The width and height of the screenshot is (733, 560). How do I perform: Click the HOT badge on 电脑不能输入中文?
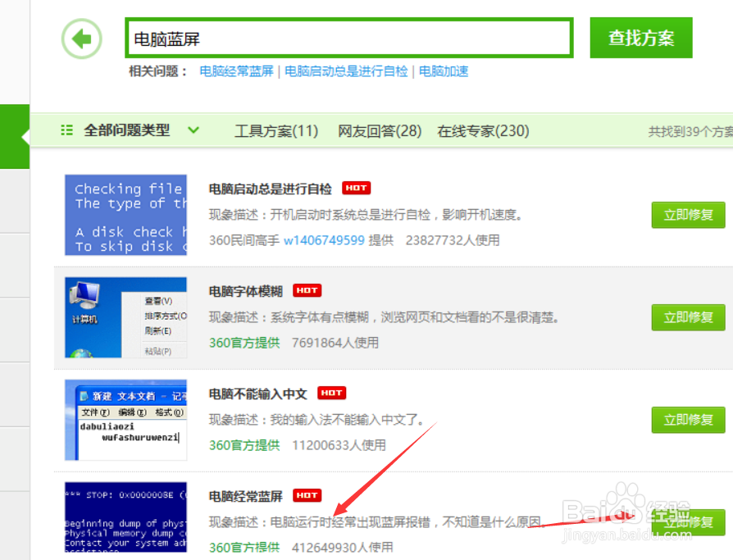[331, 393]
